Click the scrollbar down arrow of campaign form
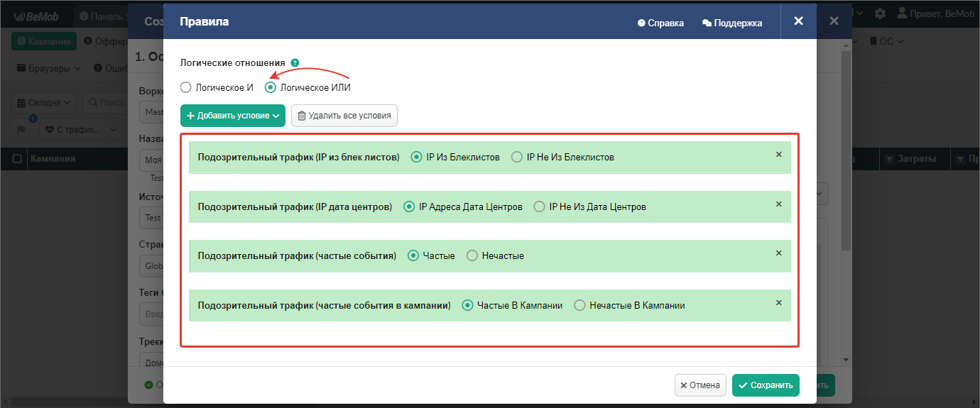 click(846, 360)
